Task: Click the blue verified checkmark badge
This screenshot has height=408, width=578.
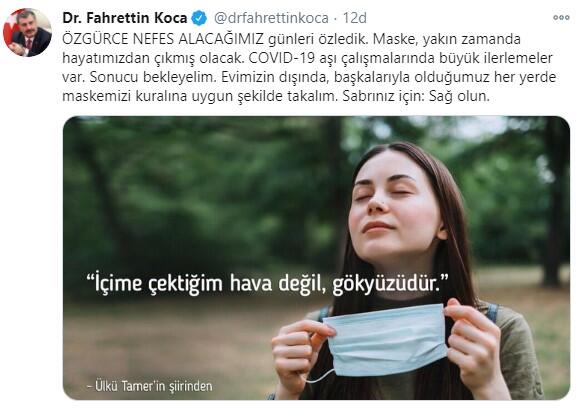Action: click(x=200, y=18)
